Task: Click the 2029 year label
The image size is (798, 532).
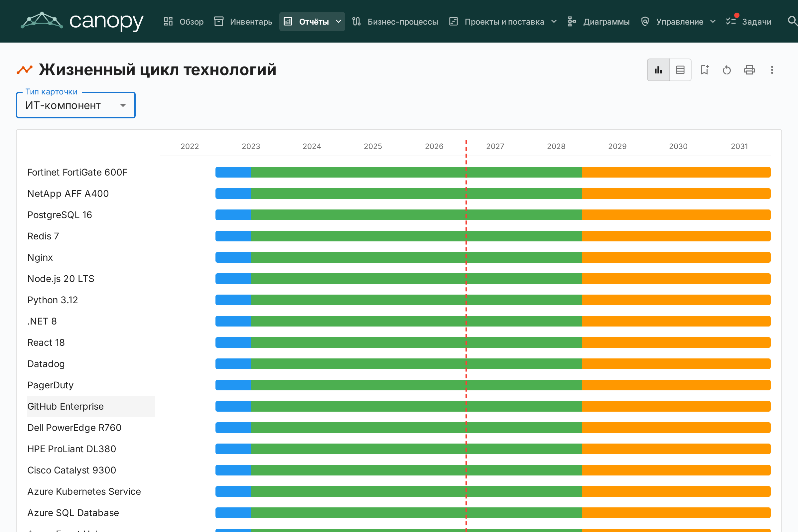Action: pyautogui.click(x=617, y=146)
